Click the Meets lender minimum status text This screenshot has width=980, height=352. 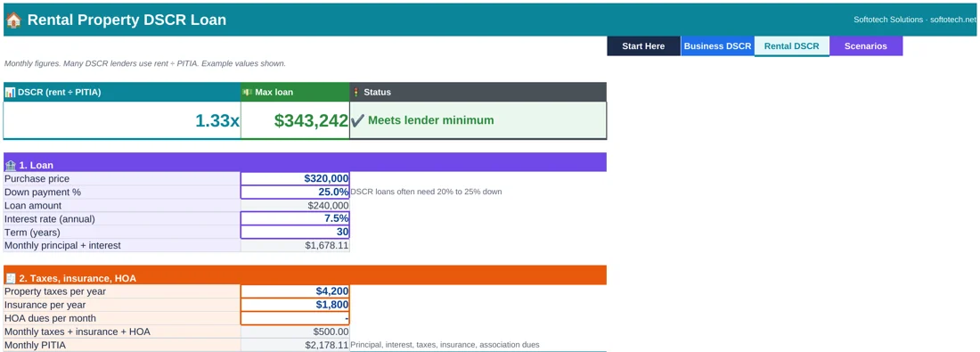click(x=430, y=120)
